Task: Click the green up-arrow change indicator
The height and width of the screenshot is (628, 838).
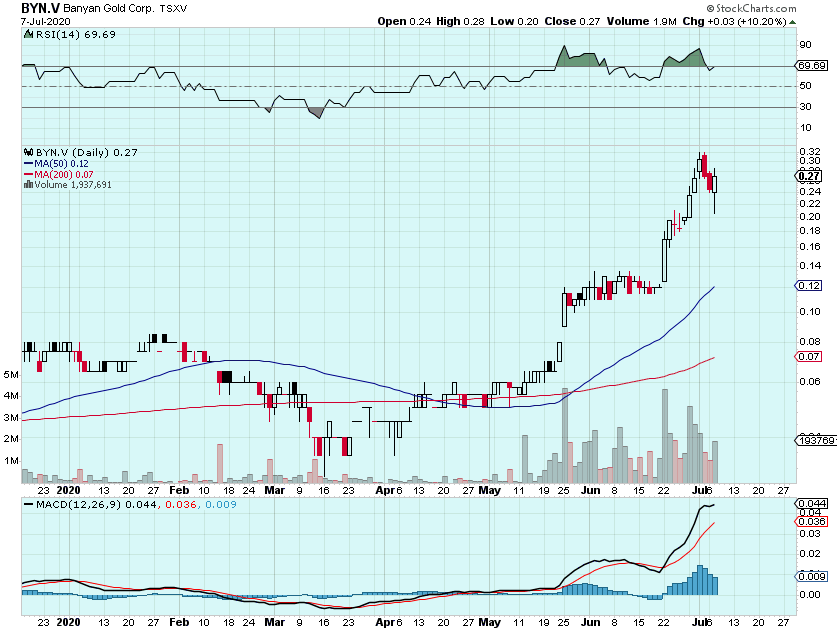Action: tap(793, 22)
